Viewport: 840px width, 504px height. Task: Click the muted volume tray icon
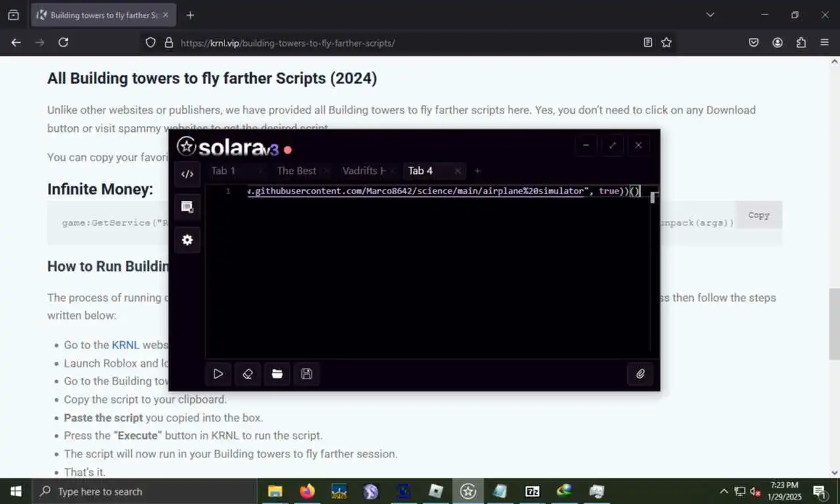pyautogui.click(x=755, y=491)
